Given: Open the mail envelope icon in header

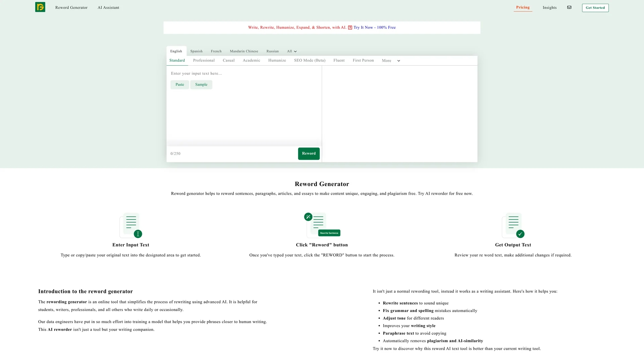Looking at the screenshot, I should point(569,7).
